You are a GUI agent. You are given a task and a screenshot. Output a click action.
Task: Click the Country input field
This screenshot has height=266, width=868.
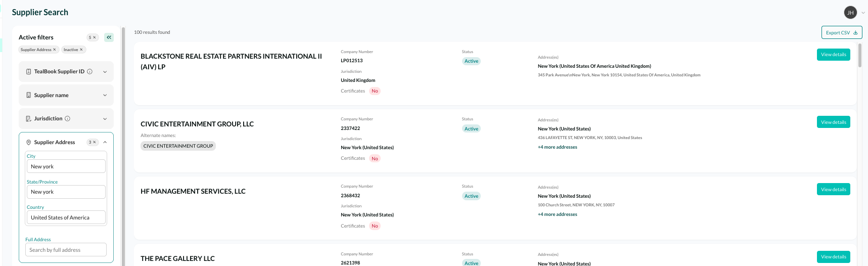[66, 217]
